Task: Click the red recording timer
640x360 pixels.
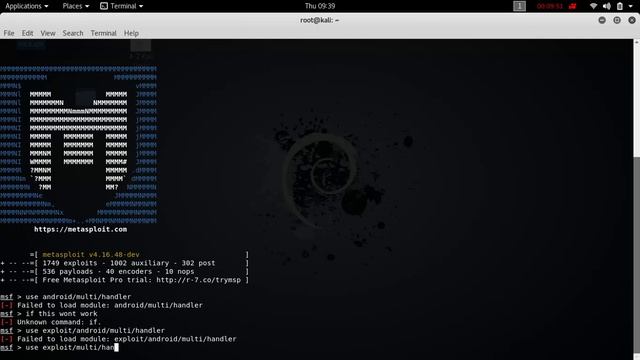Action: point(549,6)
